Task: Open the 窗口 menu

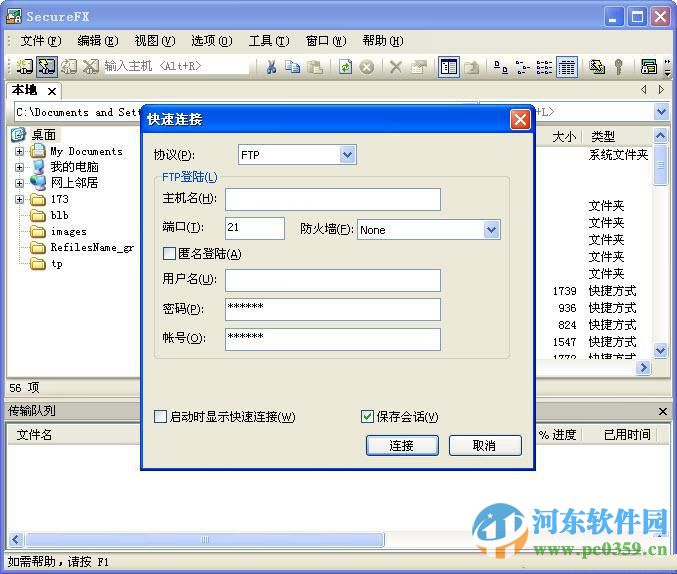Action: 326,41
